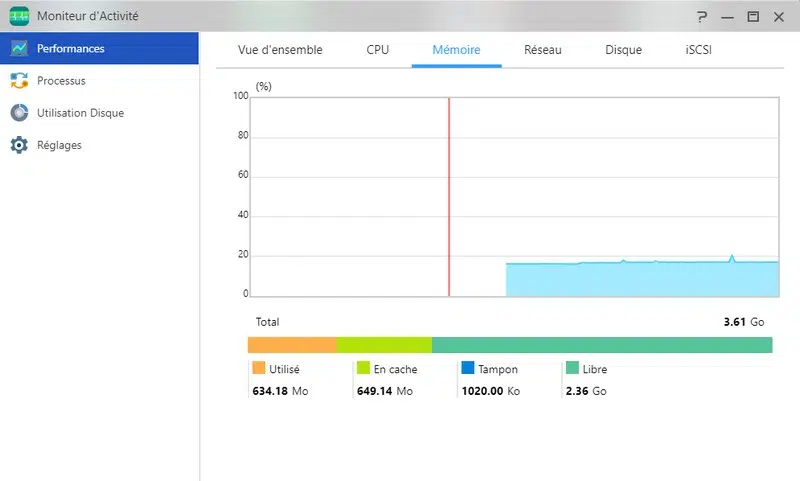Viewport: 800px width, 481px height.
Task: Click the Moniteur d'Activité app icon
Action: point(19,16)
